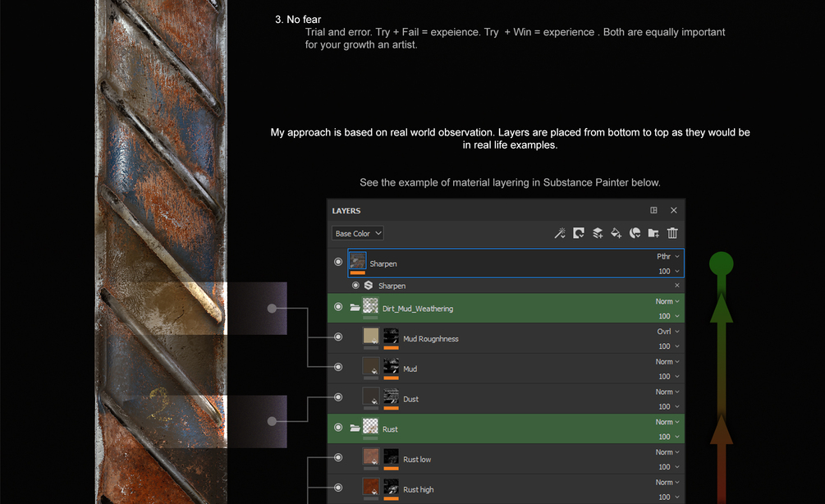Viewport: 825px width, 504px height.
Task: Click the Rust group checker thumbnail
Action: (x=370, y=427)
